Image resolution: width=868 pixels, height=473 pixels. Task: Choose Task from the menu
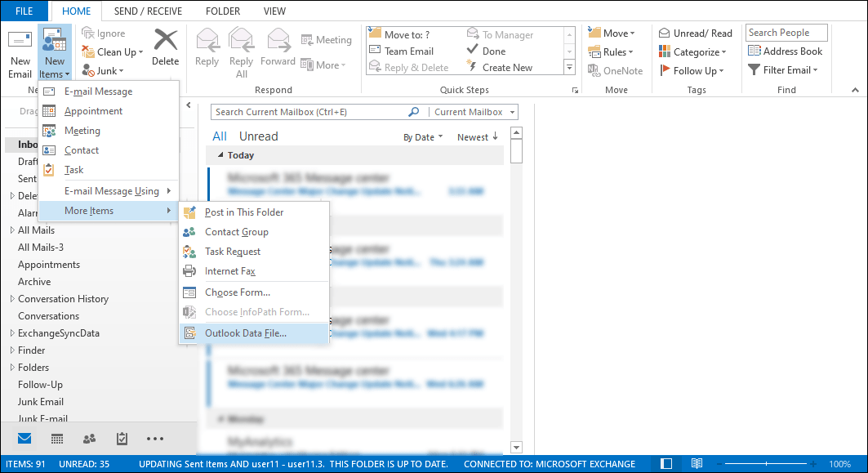pos(109,170)
